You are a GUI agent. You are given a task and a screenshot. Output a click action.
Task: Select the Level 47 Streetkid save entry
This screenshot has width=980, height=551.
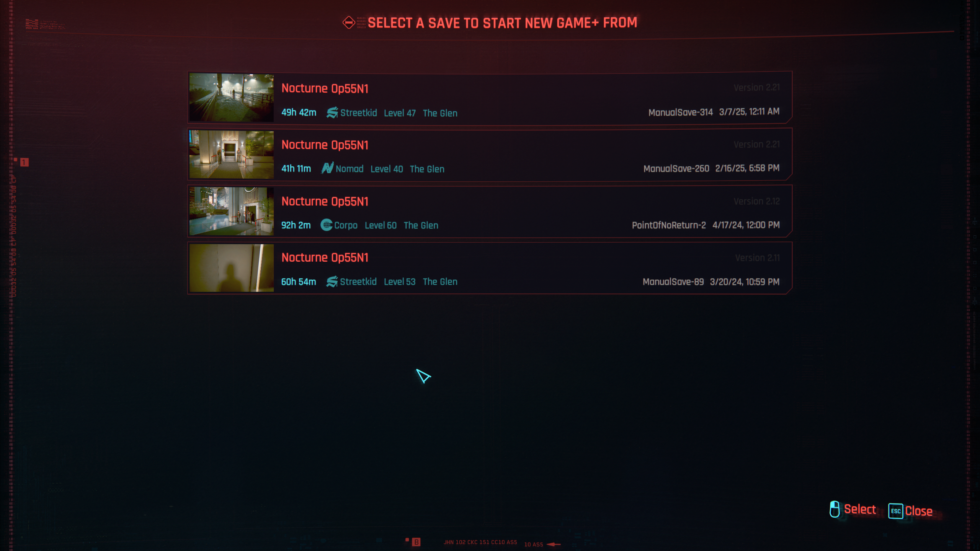[x=490, y=98]
